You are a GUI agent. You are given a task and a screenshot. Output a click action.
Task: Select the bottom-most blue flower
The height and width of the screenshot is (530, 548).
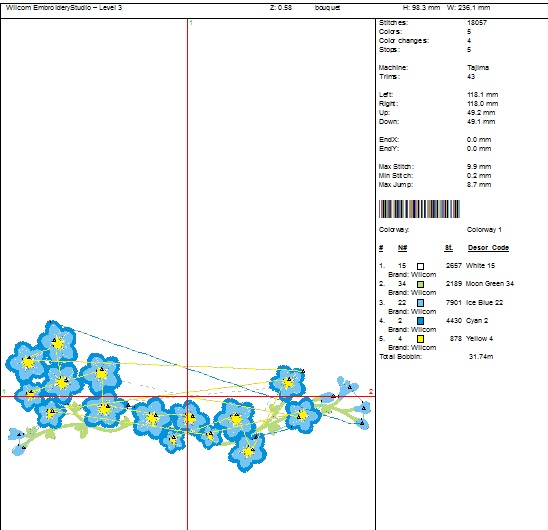click(247, 452)
